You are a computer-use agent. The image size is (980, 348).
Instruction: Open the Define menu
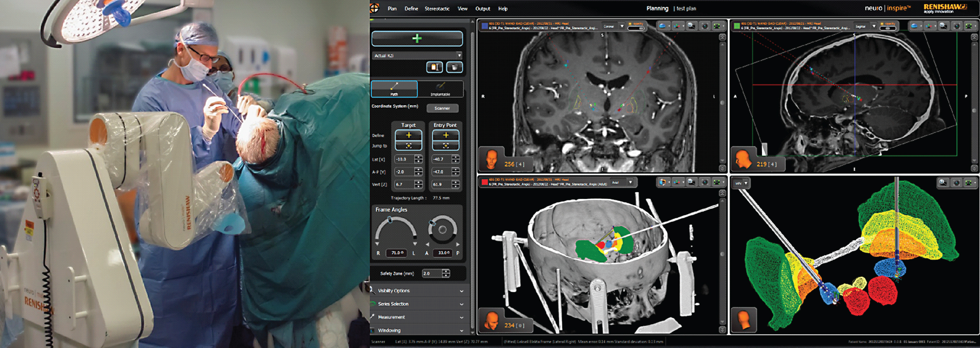pyautogui.click(x=411, y=8)
